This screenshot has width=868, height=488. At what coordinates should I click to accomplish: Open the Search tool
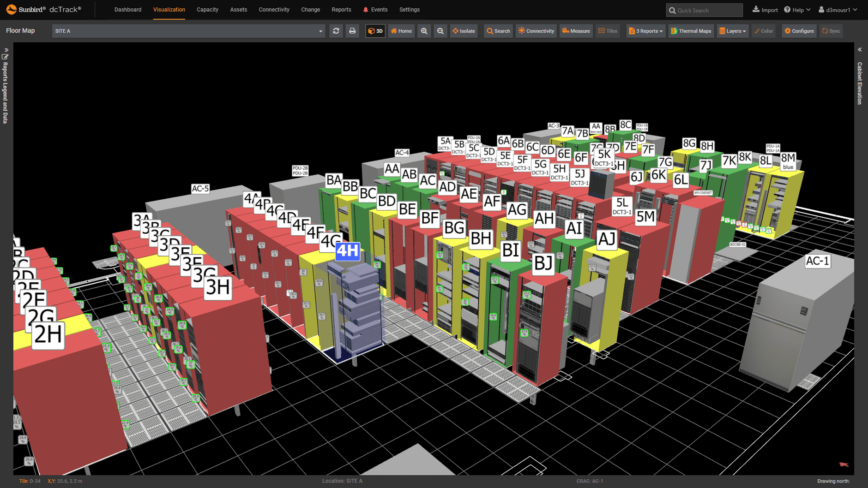tap(498, 31)
